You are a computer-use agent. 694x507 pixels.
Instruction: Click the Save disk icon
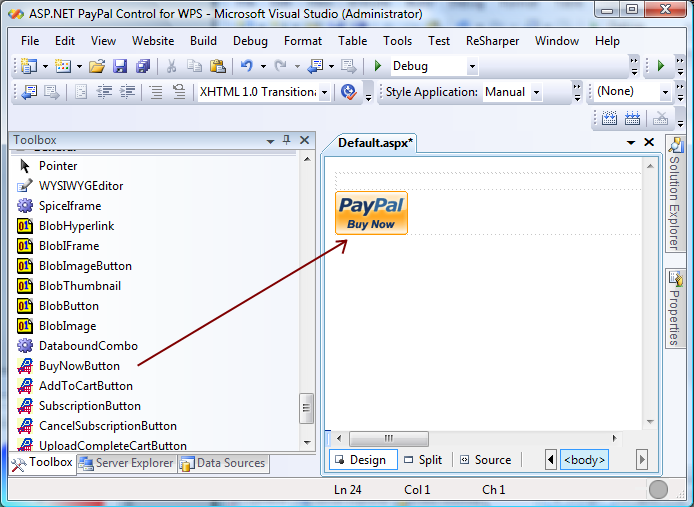(x=120, y=67)
